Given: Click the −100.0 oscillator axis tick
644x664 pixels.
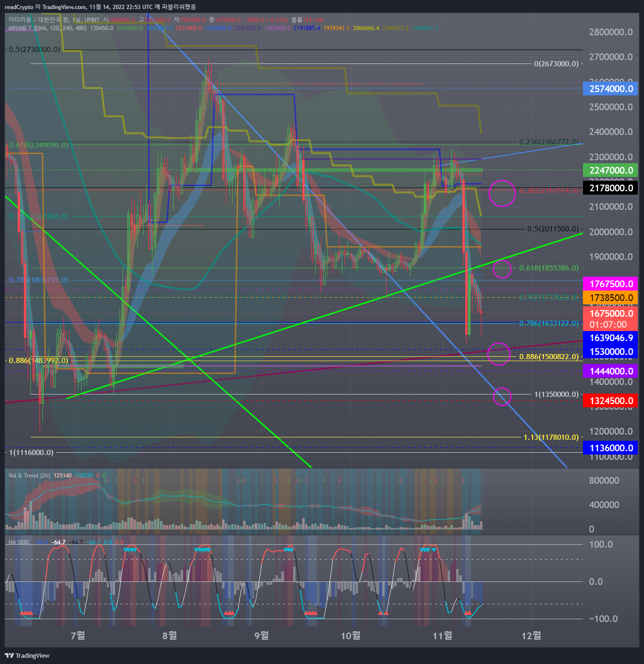Looking at the screenshot, I should [603, 619].
